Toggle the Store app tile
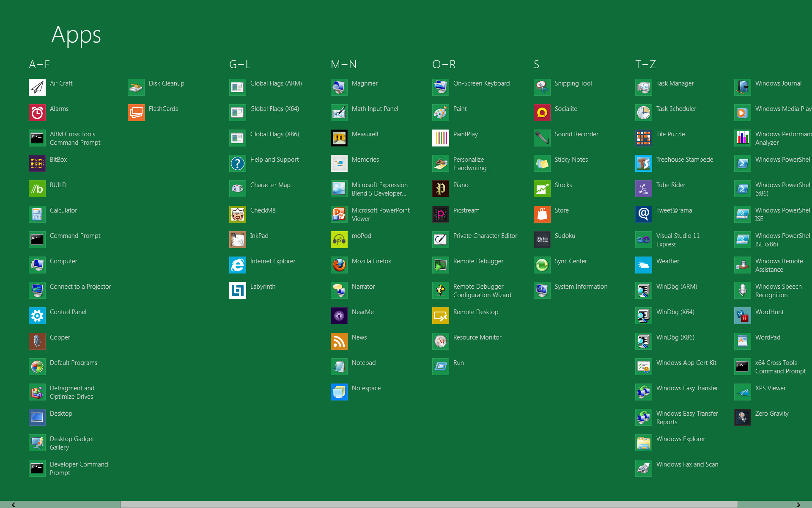The height and width of the screenshot is (508, 812). tap(541, 213)
